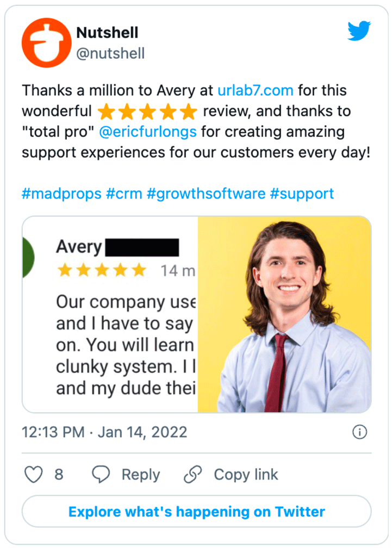
Task: Click Explore what's happening on Twitter
Action: [x=196, y=512]
